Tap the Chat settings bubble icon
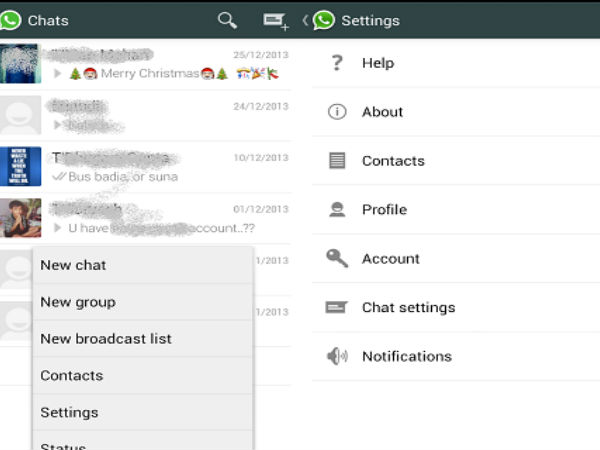 tap(337, 308)
